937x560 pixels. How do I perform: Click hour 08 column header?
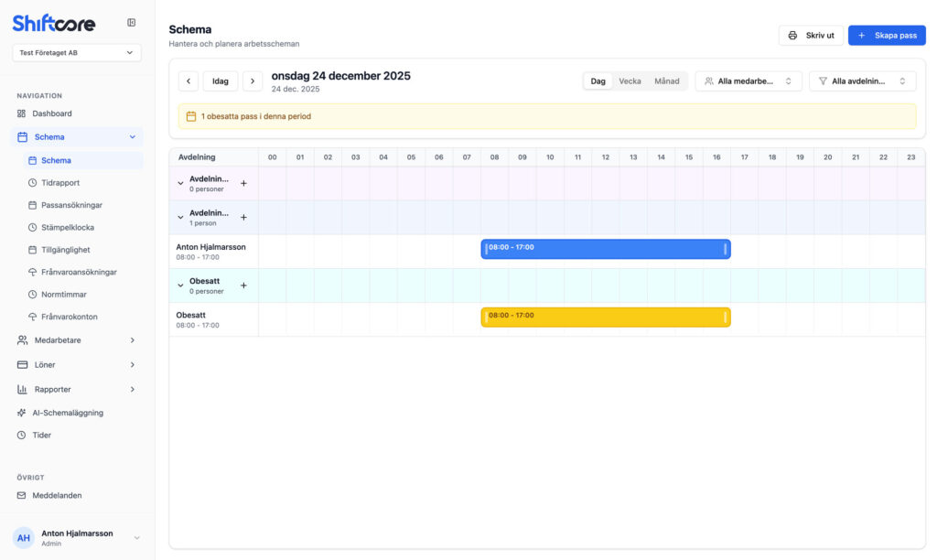tap(495, 157)
